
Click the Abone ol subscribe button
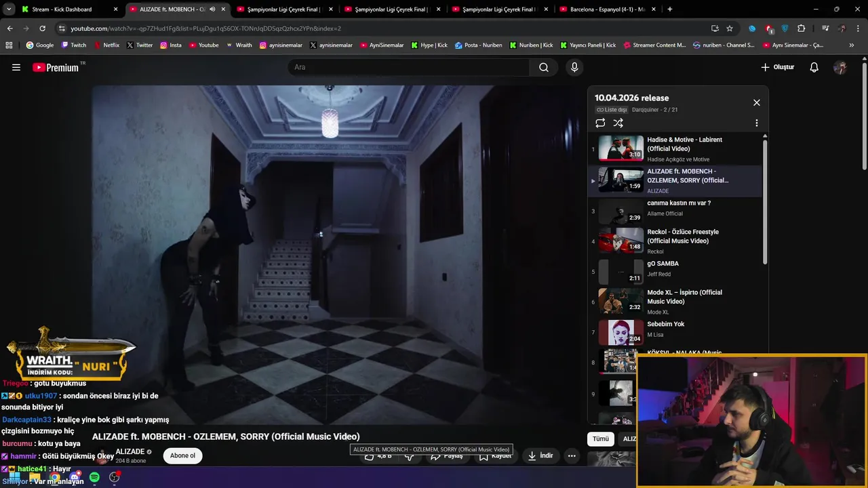[x=182, y=455]
